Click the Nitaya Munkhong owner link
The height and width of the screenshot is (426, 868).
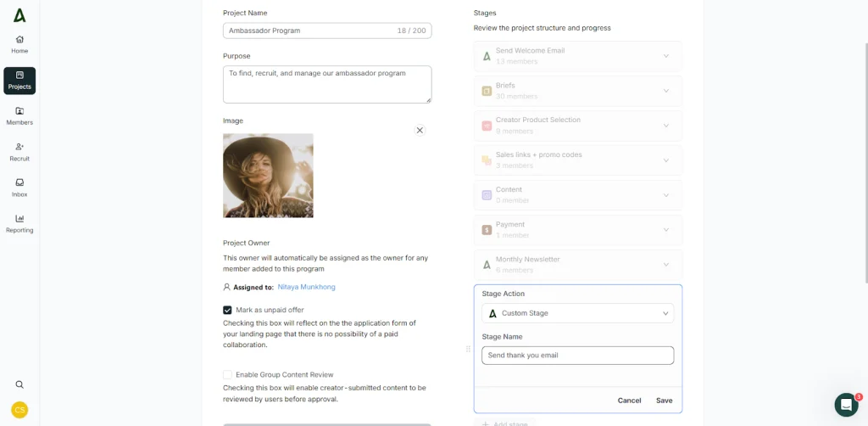click(x=306, y=287)
